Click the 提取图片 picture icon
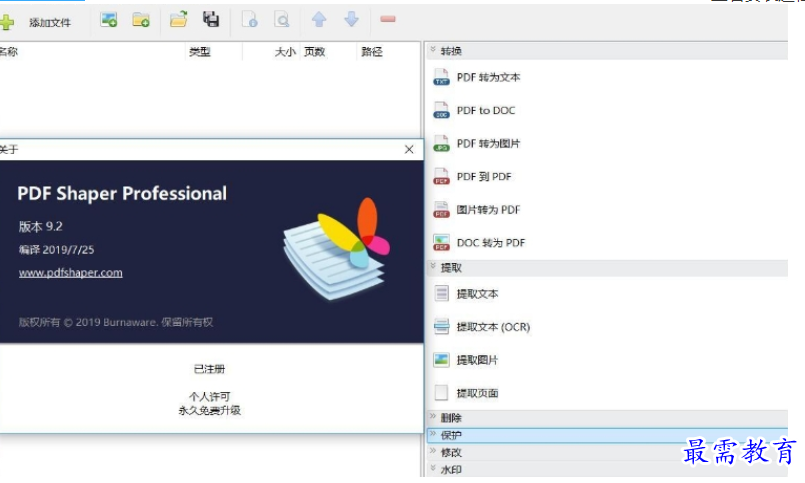Image resolution: width=805 pixels, height=483 pixels. click(x=441, y=360)
